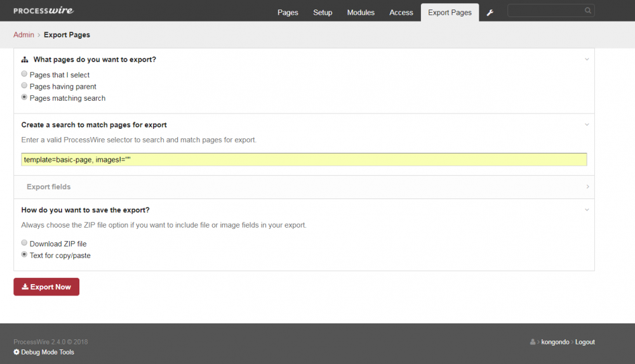Collapse the "Create a search" section chevron
This screenshot has height=364, width=635.
coord(587,125)
